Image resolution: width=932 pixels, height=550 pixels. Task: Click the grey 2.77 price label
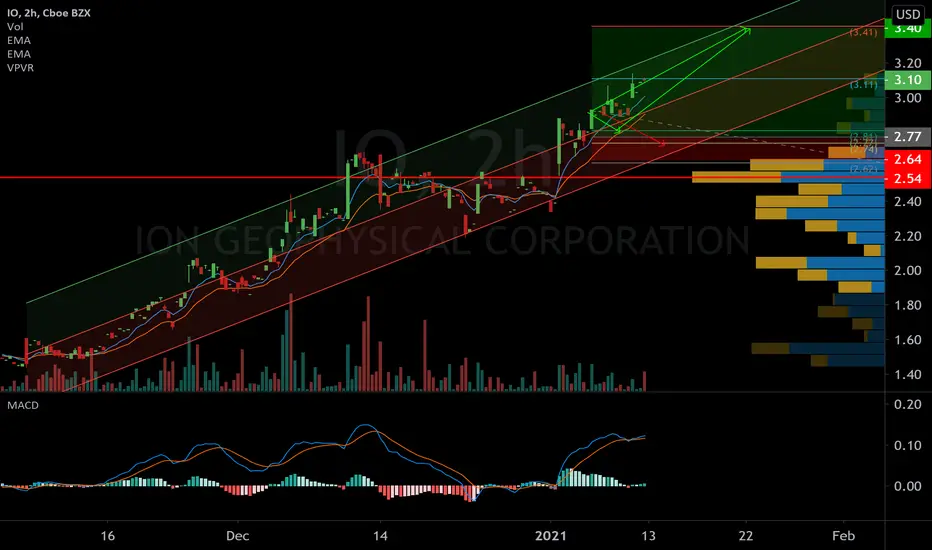908,137
